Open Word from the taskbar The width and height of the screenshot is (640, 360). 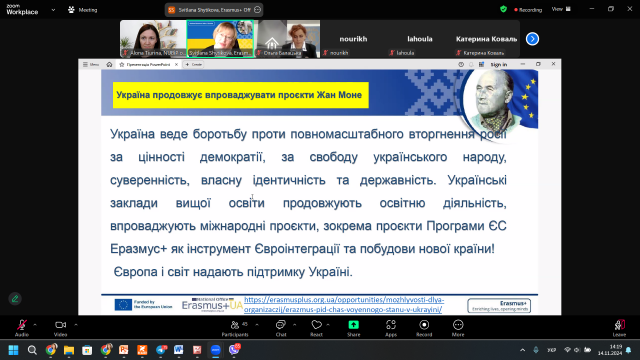coord(178,350)
